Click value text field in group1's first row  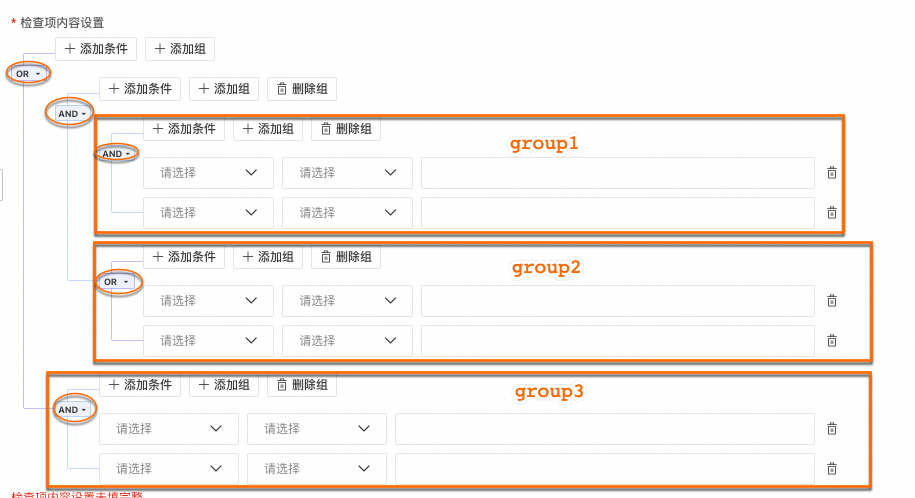coord(618,173)
